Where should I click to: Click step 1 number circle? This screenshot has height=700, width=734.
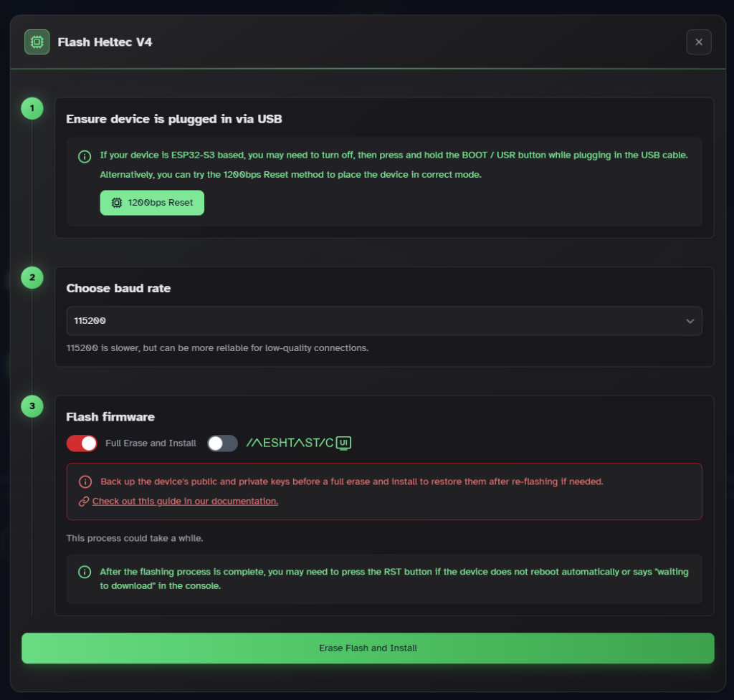(32, 109)
